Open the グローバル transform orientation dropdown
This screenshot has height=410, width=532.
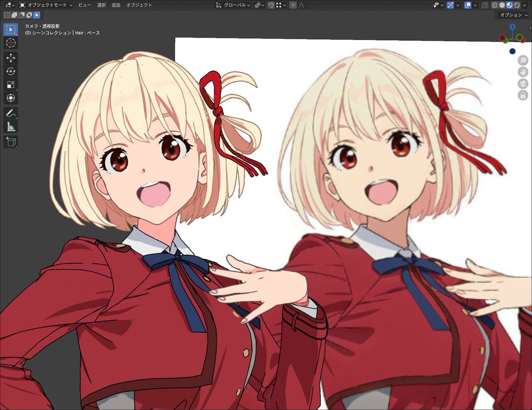(x=233, y=5)
